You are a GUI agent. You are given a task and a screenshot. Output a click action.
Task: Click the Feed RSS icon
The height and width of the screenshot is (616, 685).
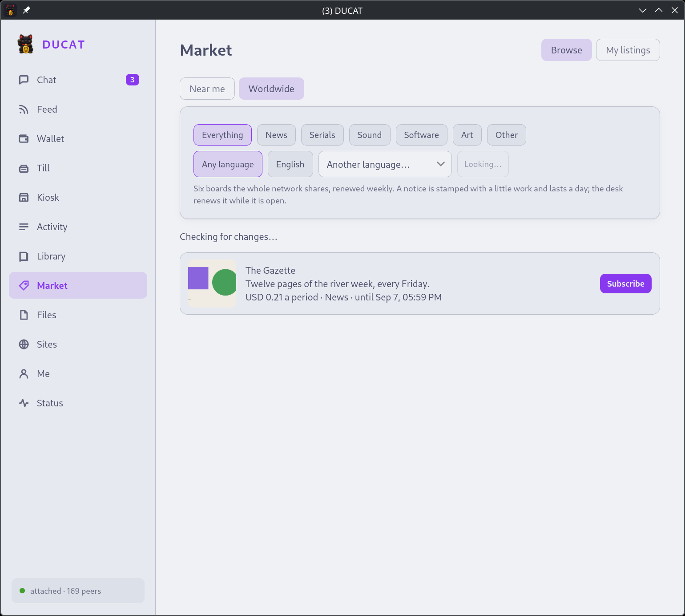pyautogui.click(x=24, y=109)
